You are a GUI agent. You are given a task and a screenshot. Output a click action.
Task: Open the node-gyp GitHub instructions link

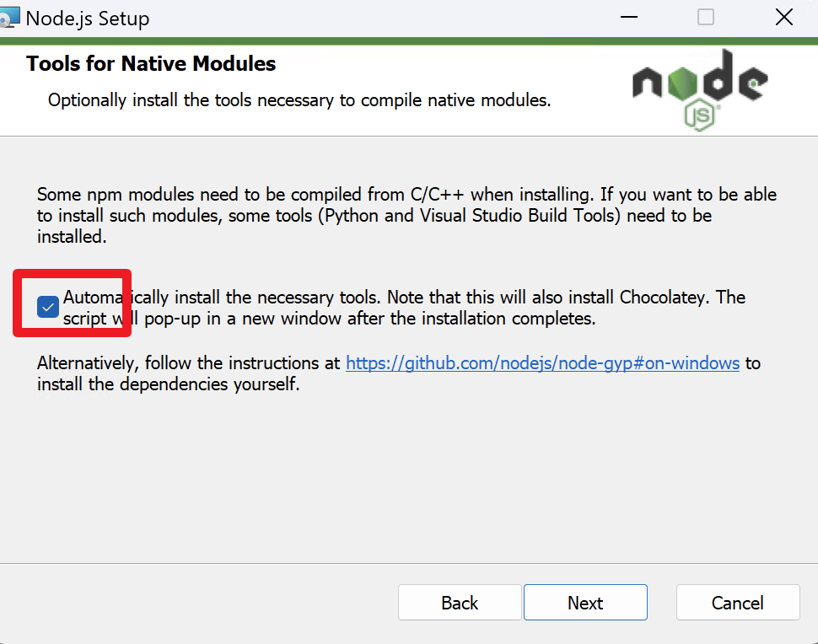point(542,363)
